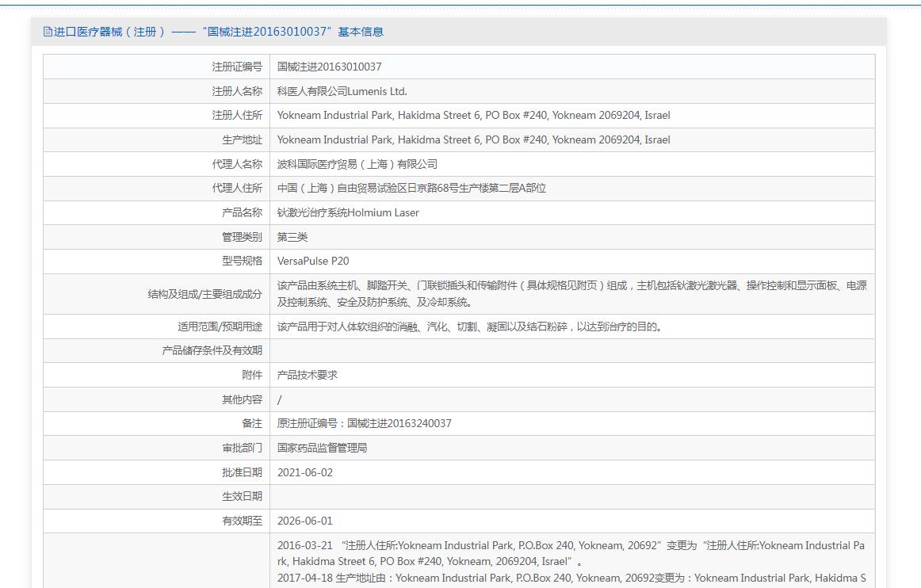Click the model value VersaPulse P20
Image resolution: width=921 pixels, height=588 pixels.
point(313,261)
